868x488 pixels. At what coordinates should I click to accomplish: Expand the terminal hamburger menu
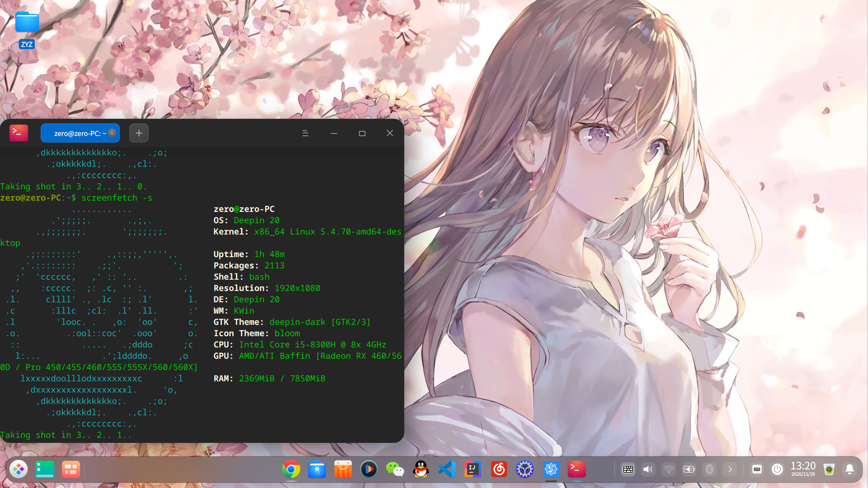pyautogui.click(x=305, y=133)
